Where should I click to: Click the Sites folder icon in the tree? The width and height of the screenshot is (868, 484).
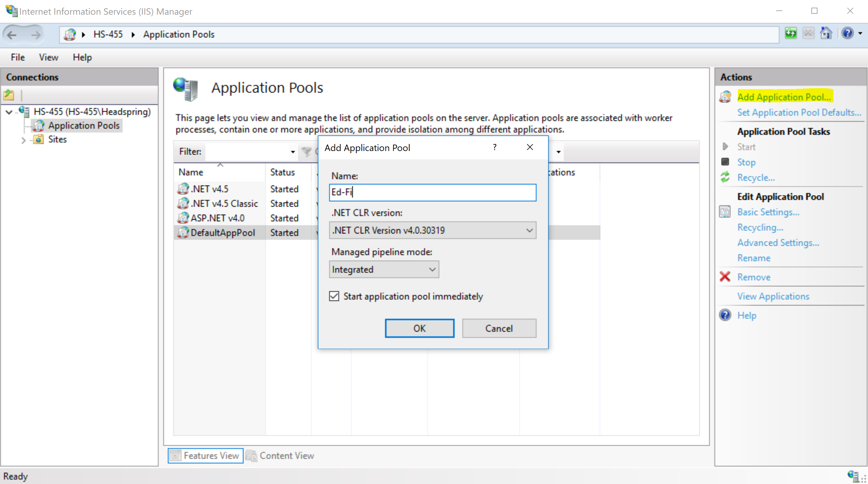coord(38,139)
